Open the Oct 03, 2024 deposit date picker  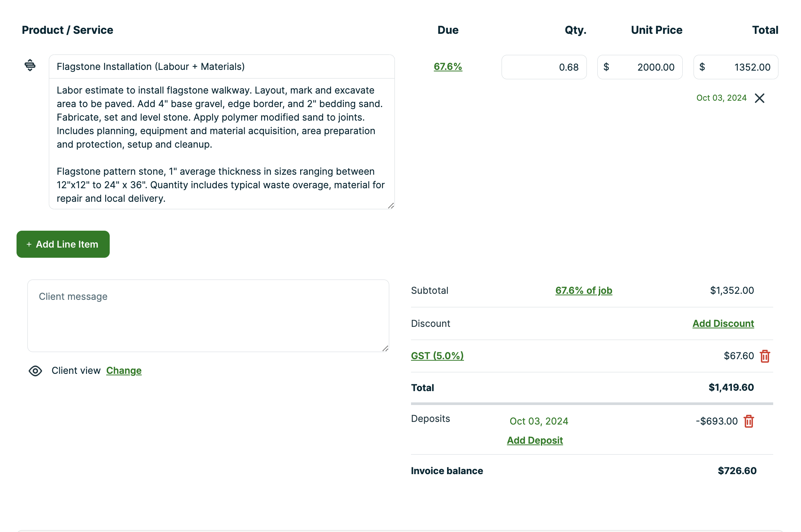[539, 421]
